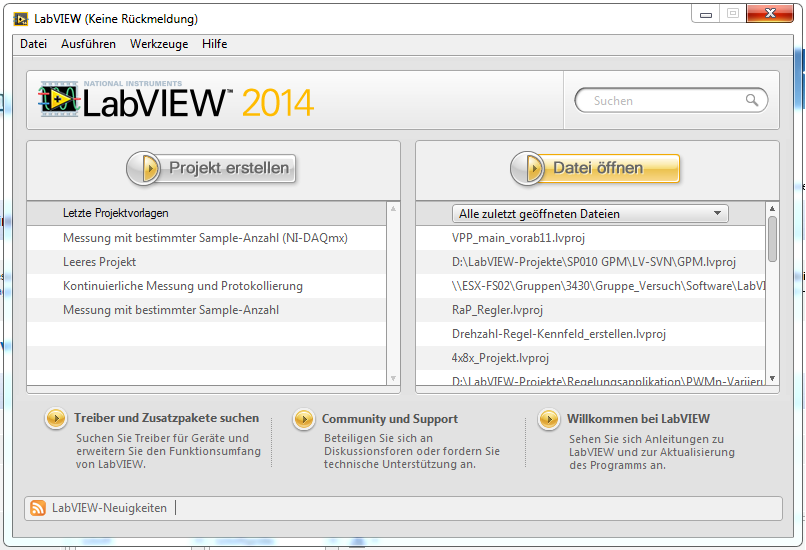Screen dimensions: 806x550
Task: Open Treiber und Zusatzpakete suchen link
Action: [167, 418]
